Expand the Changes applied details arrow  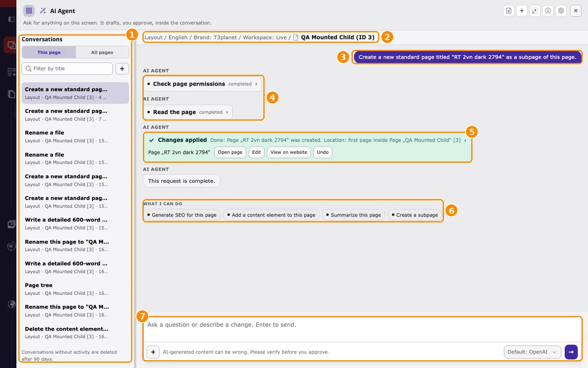[465, 140]
